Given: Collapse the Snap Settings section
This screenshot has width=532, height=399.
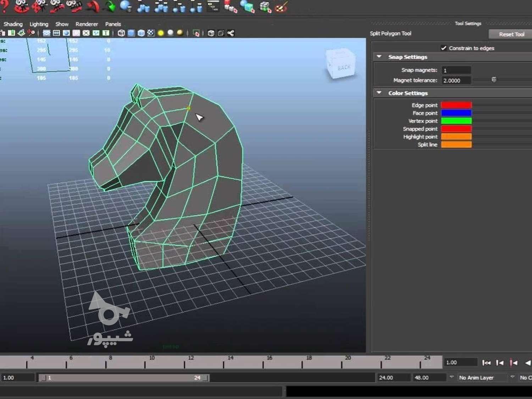Looking at the screenshot, I should [x=379, y=57].
